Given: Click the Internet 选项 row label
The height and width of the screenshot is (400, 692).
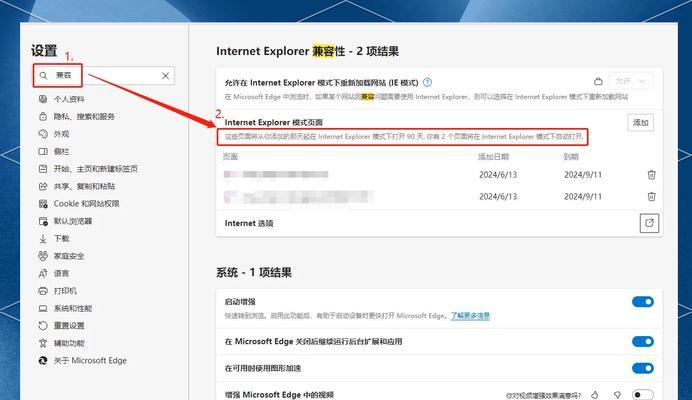Looking at the screenshot, I should coord(249,223).
